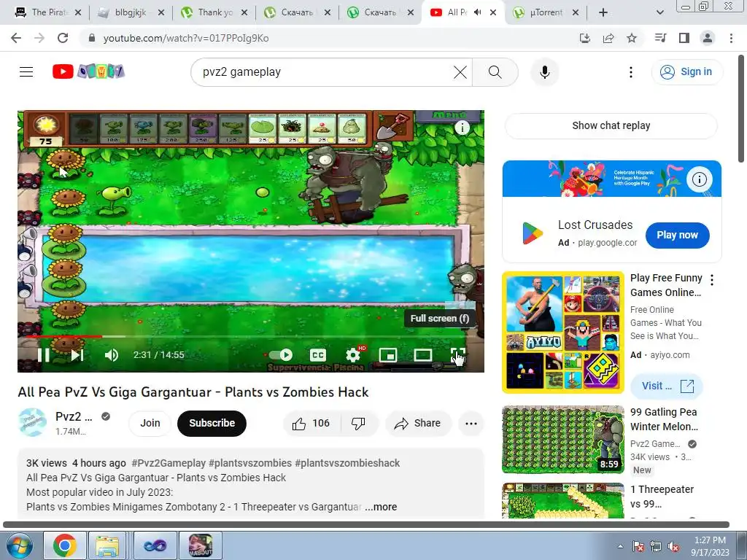This screenshot has width=747, height=560.
Task: Bookmark this page with star
Action: click(x=632, y=38)
